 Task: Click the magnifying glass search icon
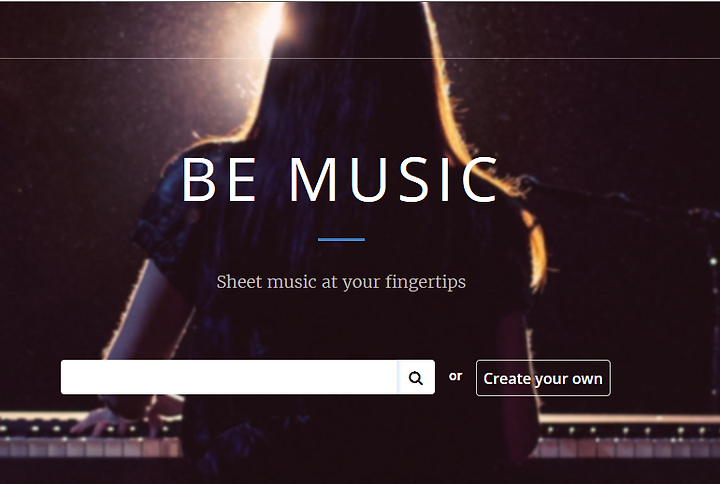(416, 378)
